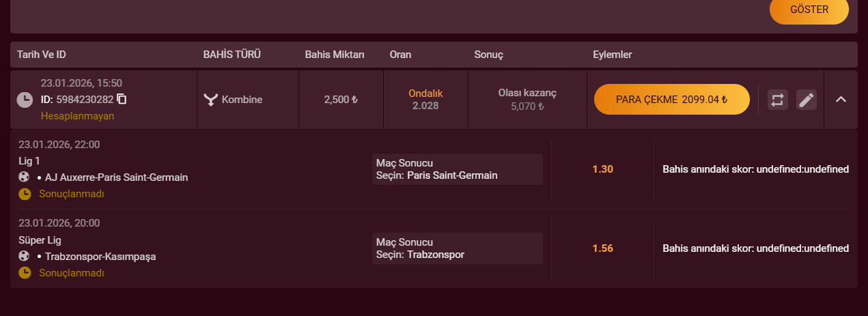The height and width of the screenshot is (316, 868).
Task: Click the Sonuçlanmadı clock icon under Trabzonspor match
Action: (x=25, y=273)
